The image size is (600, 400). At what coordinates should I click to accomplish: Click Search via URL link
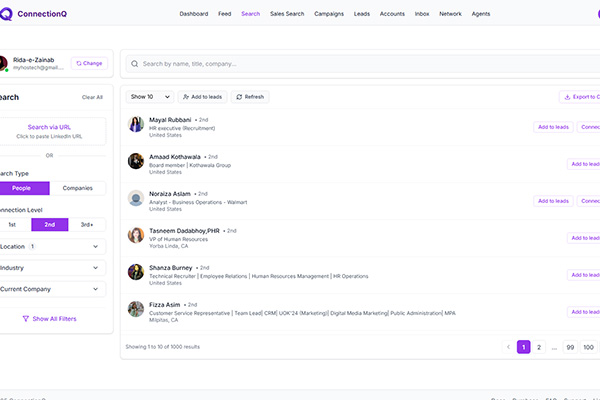(49, 127)
